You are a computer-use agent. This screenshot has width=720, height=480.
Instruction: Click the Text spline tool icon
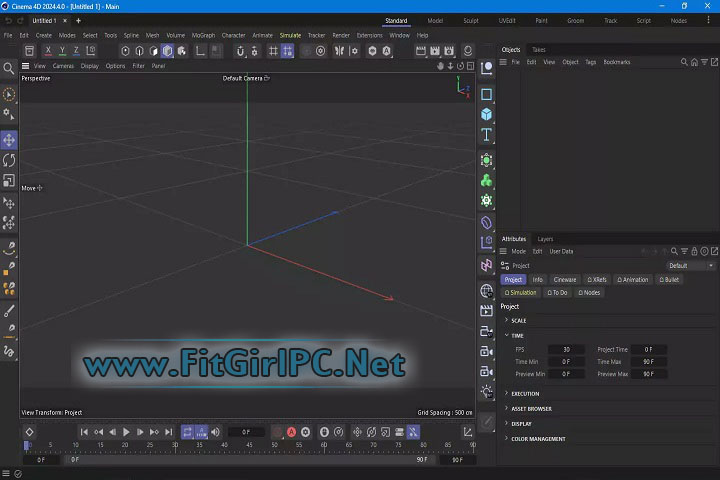coord(487,135)
